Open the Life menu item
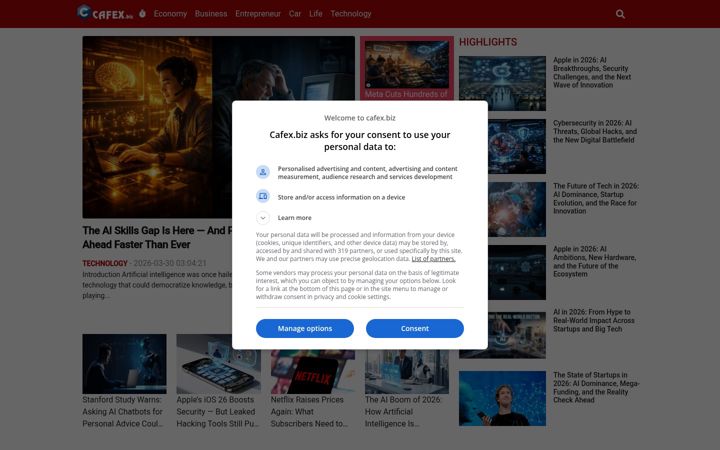 tap(315, 14)
